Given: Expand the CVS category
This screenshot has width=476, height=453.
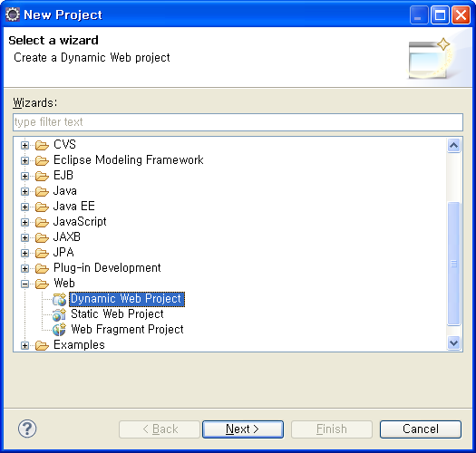Looking at the screenshot, I should click(x=24, y=146).
